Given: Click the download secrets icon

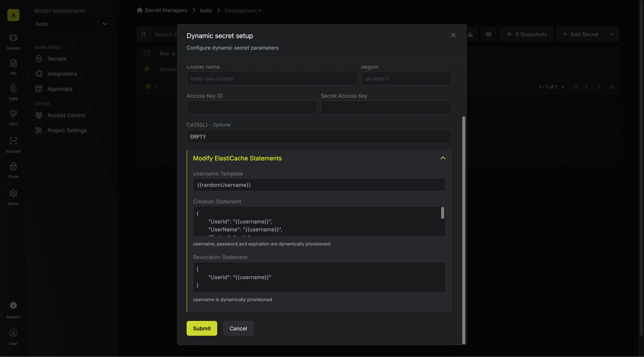Looking at the screenshot, I should (x=470, y=34).
